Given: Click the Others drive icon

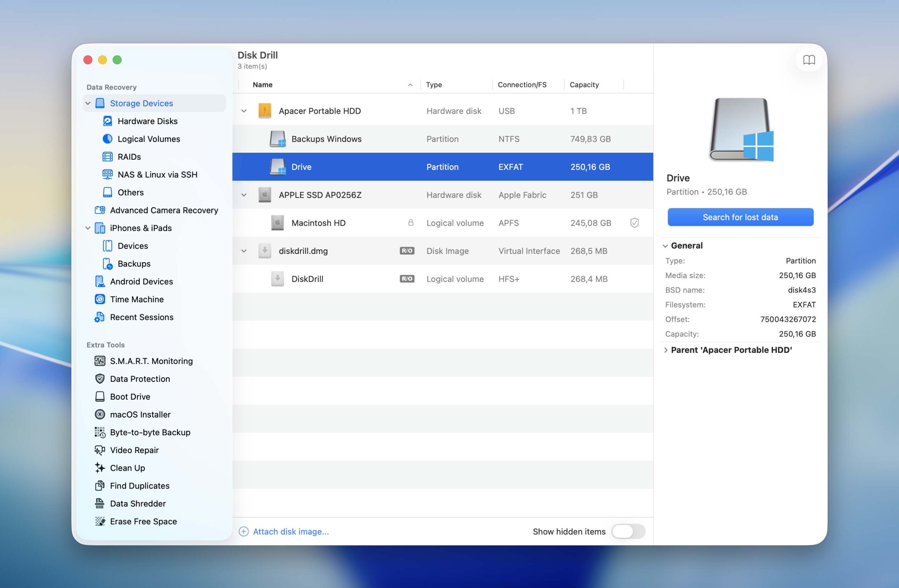Looking at the screenshot, I should click(108, 192).
